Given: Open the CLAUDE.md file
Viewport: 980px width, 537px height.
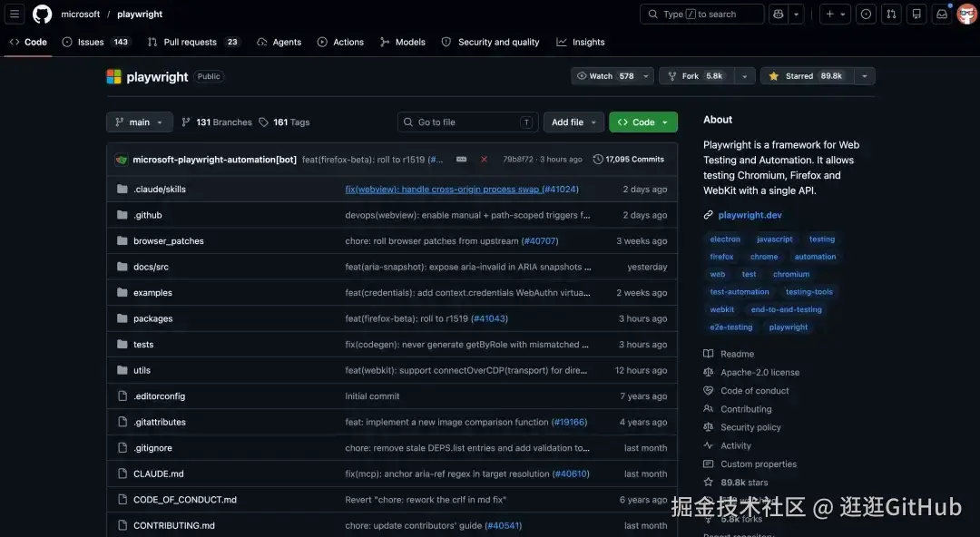Looking at the screenshot, I should coord(158,474).
